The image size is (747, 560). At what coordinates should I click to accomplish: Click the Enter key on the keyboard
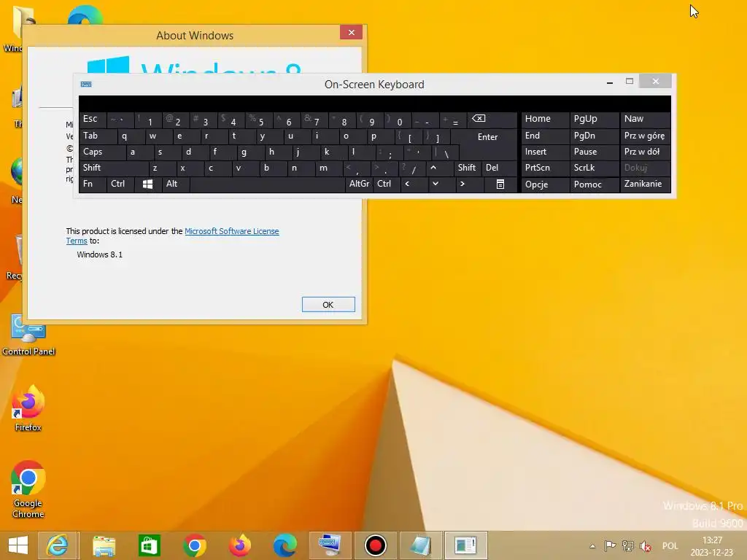point(487,137)
